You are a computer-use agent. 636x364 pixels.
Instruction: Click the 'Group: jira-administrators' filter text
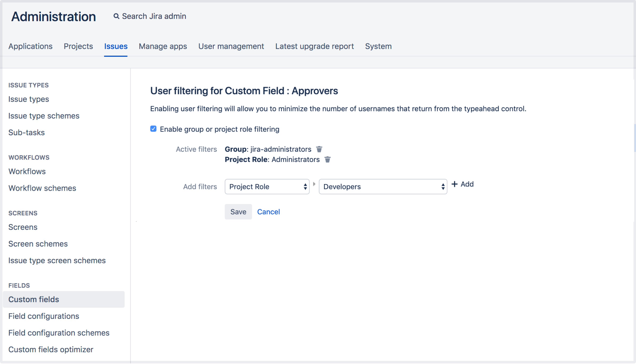[x=268, y=149]
